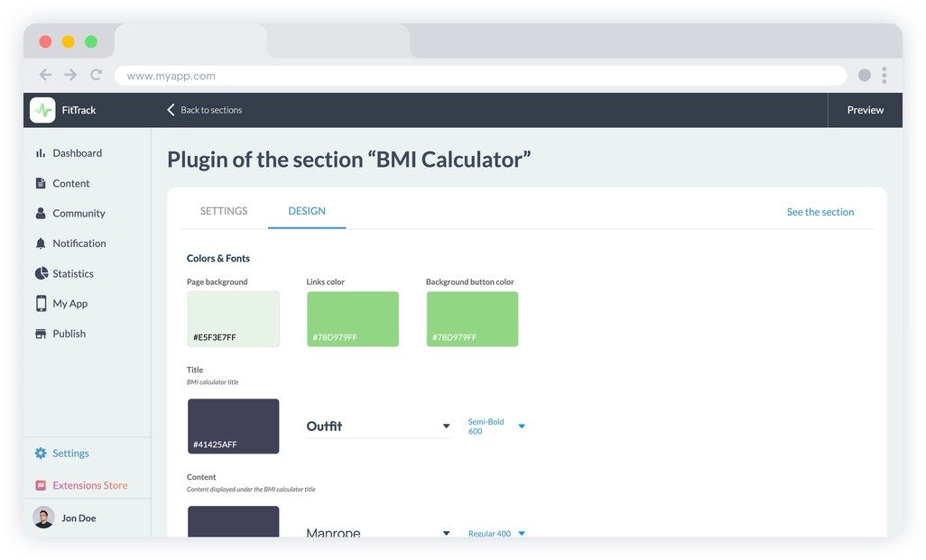Click the Content document icon

(41, 183)
